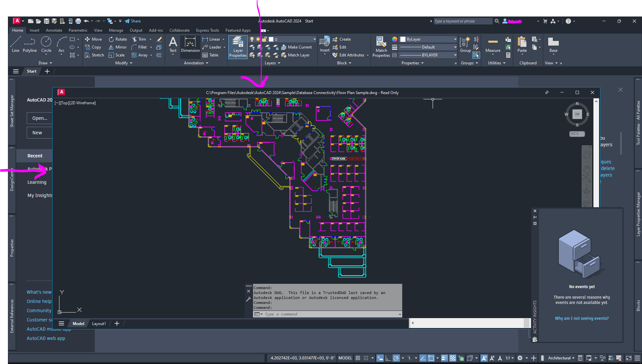Switch to Layout1 tab
Screen dimensions: 642x364
(x=99, y=324)
